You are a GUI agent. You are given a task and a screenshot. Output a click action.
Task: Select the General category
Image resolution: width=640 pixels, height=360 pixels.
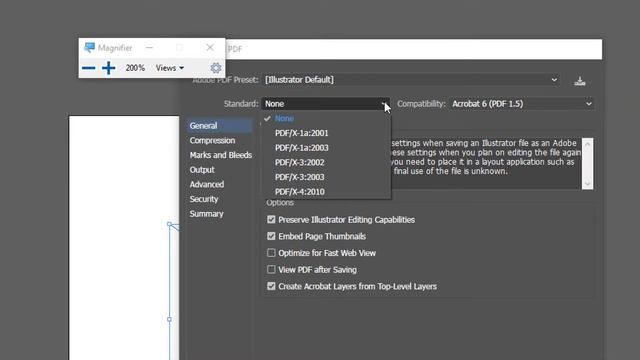pos(220,126)
